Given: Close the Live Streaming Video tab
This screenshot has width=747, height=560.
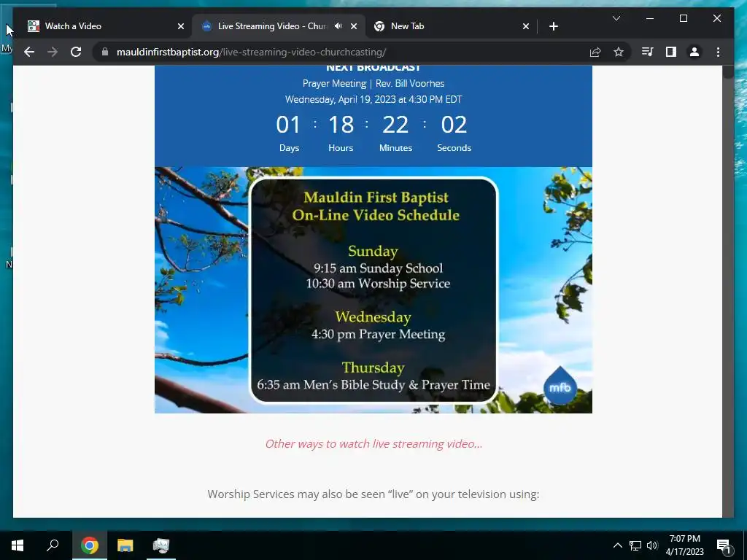Looking at the screenshot, I should [354, 26].
